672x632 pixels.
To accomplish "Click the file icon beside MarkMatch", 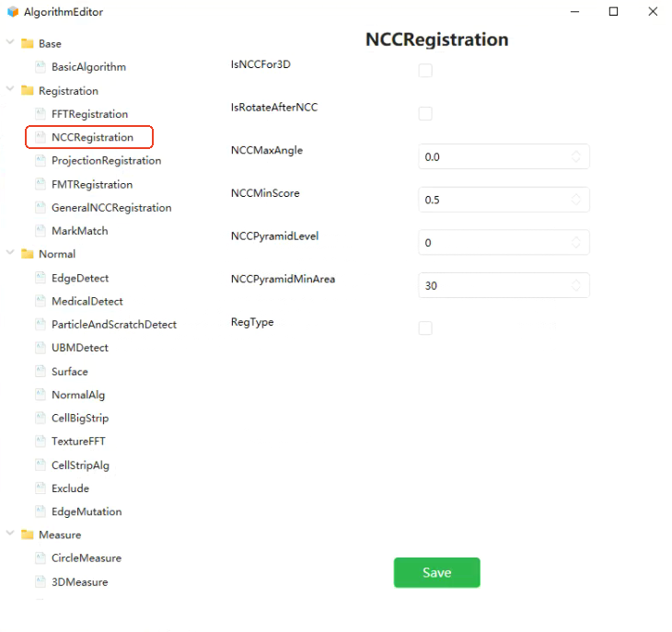I will point(41,230).
